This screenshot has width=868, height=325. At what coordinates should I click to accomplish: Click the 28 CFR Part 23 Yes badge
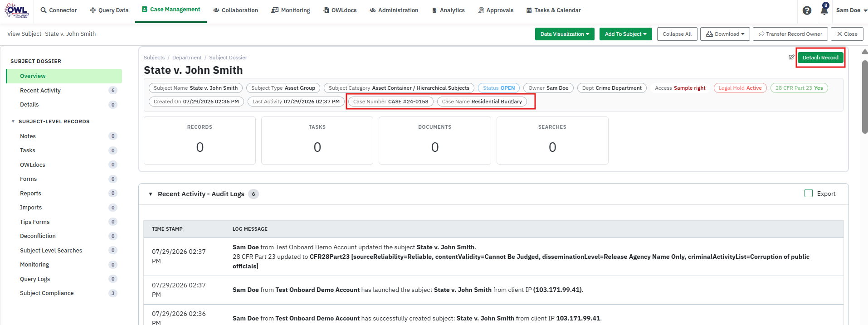(799, 88)
